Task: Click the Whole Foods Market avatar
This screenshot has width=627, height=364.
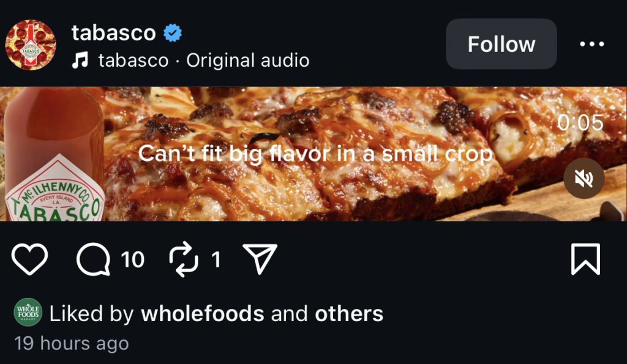Action: click(28, 313)
